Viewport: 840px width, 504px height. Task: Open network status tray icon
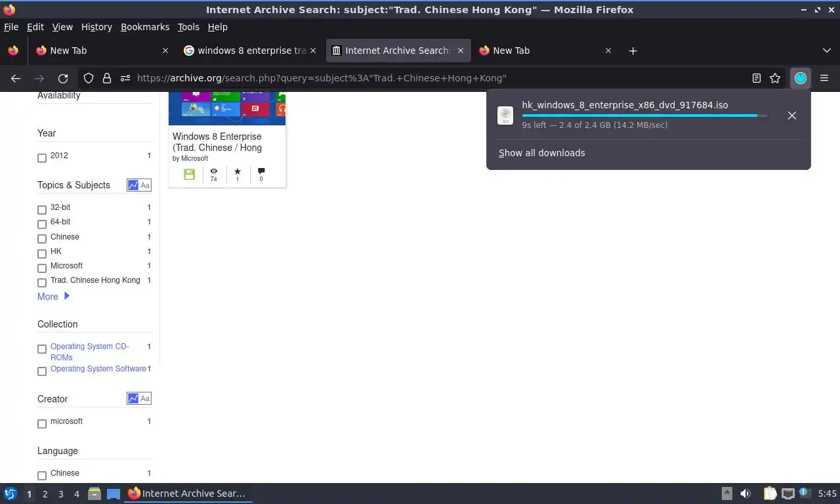[x=788, y=493]
